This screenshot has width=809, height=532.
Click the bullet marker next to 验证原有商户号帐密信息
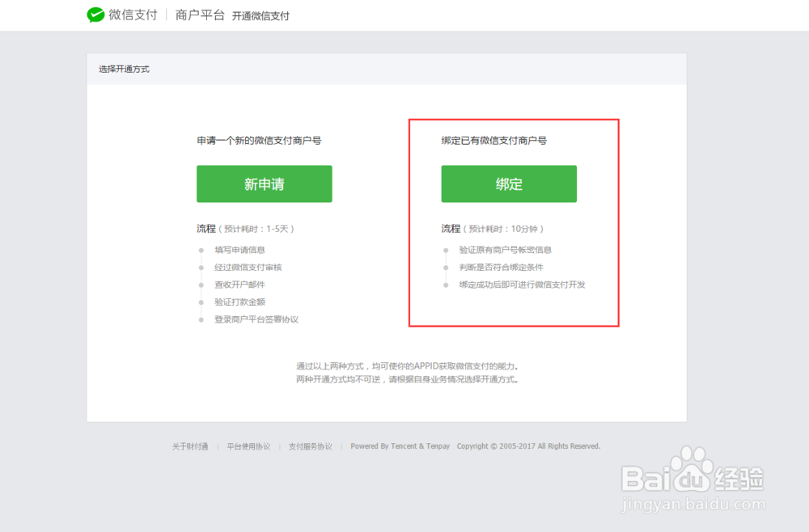[445, 250]
